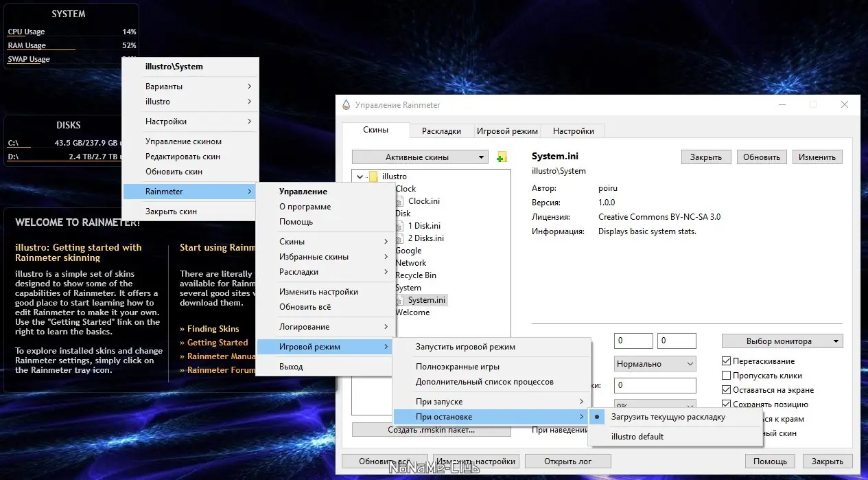868x480 pixels.
Task: Click the Помощь button at bottom
Action: (769, 461)
